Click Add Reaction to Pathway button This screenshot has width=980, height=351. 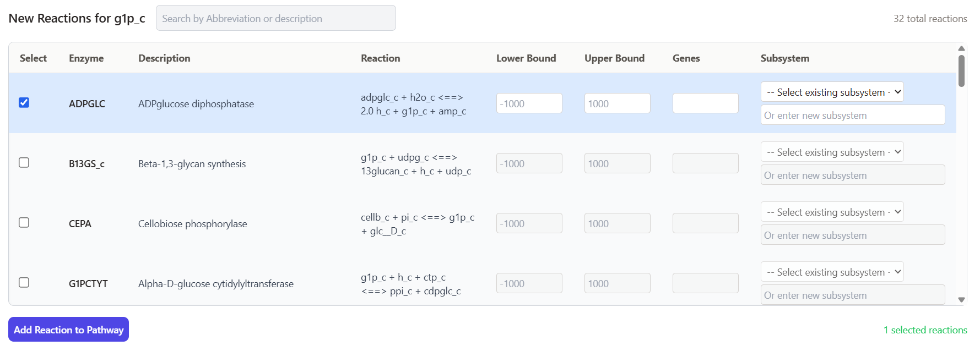click(68, 330)
